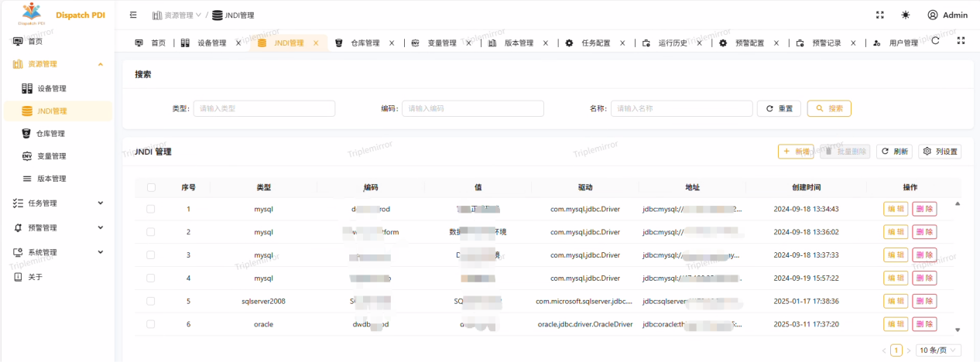This screenshot has height=362, width=980.
Task: Open the 10条/页 page size dropdown
Action: tap(938, 350)
